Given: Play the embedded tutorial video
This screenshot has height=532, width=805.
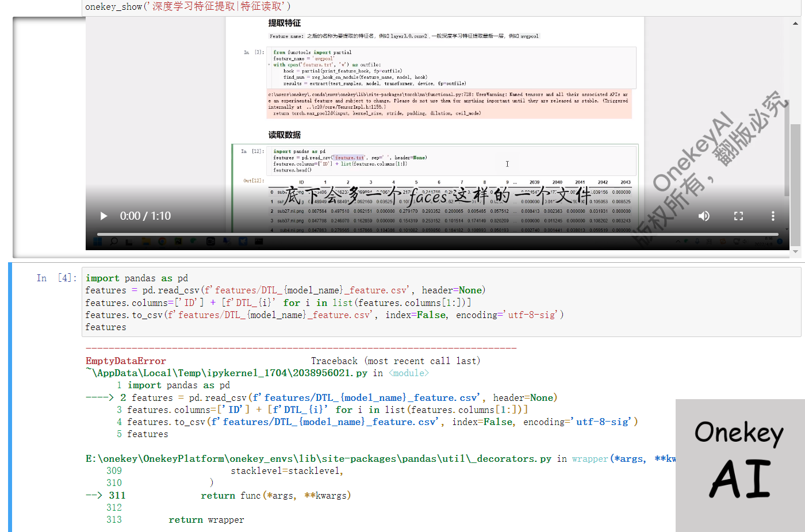Looking at the screenshot, I should point(103,216).
